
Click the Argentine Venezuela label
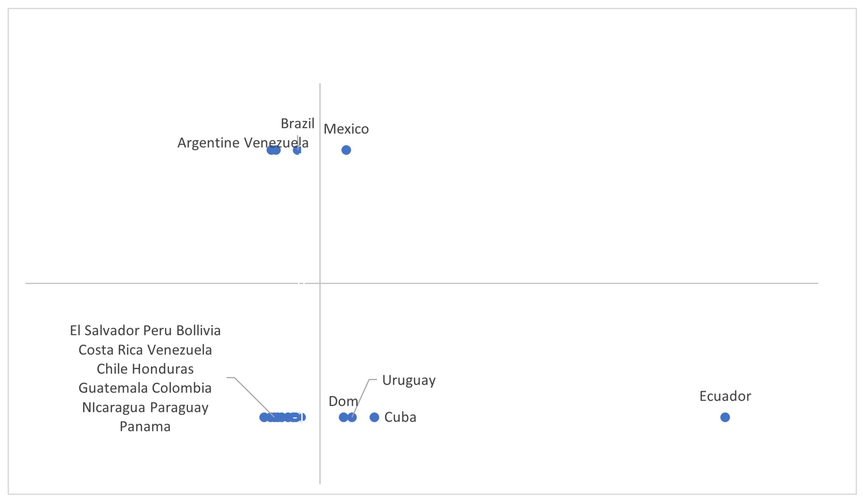click(x=243, y=143)
